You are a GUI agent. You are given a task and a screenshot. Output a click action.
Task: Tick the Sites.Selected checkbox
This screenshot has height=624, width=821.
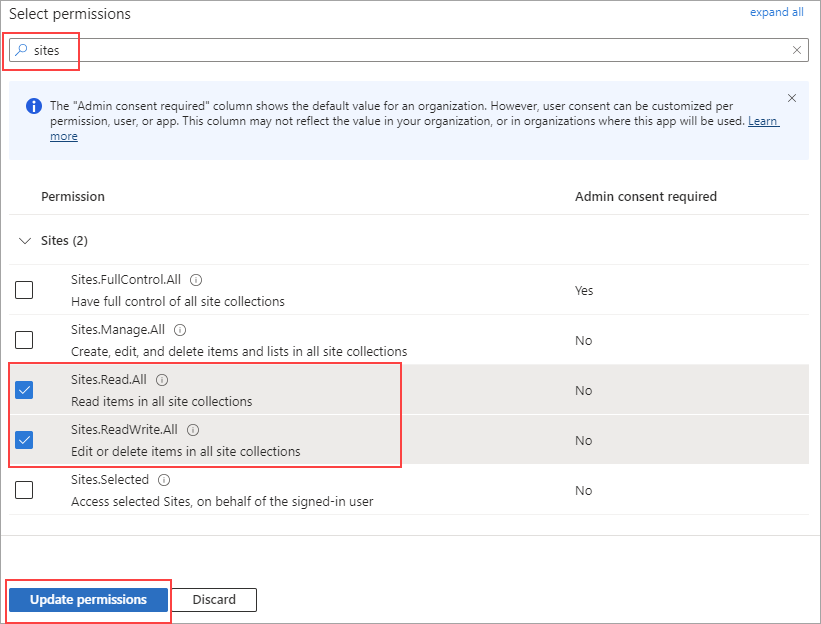(24, 490)
